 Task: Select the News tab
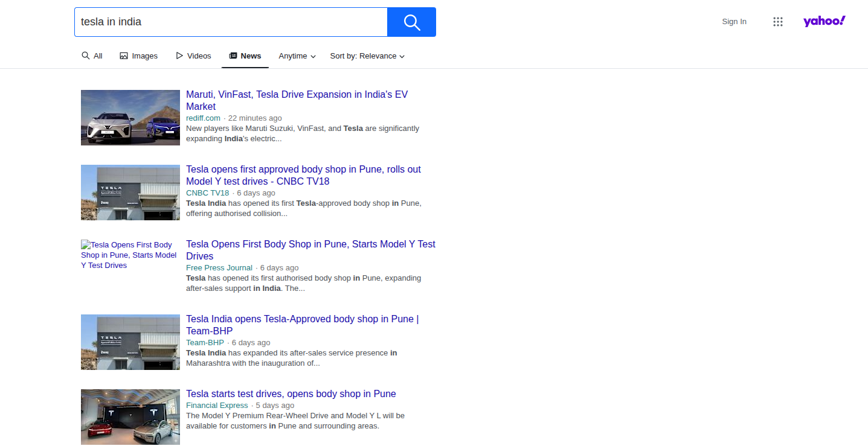(x=245, y=56)
